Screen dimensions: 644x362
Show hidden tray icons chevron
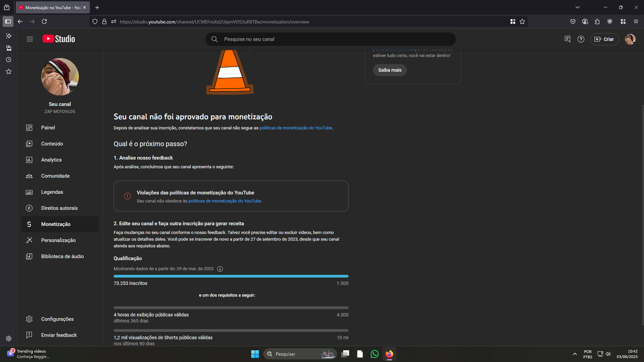pyautogui.click(x=575, y=354)
